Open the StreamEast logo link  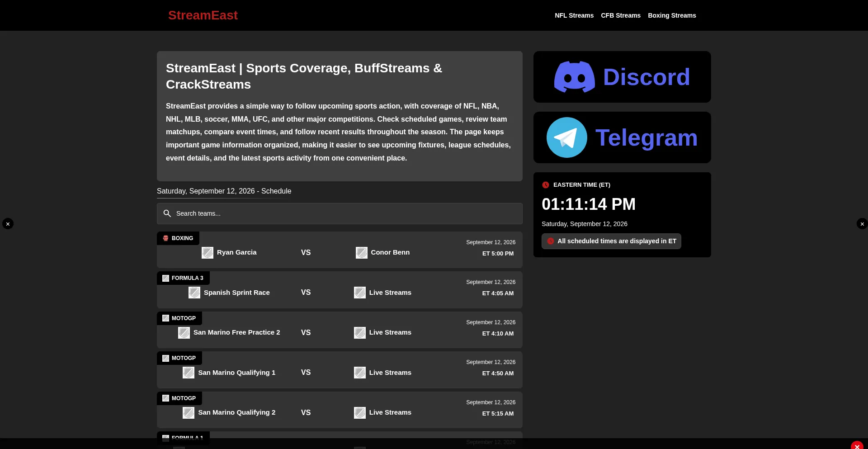pyautogui.click(x=203, y=15)
